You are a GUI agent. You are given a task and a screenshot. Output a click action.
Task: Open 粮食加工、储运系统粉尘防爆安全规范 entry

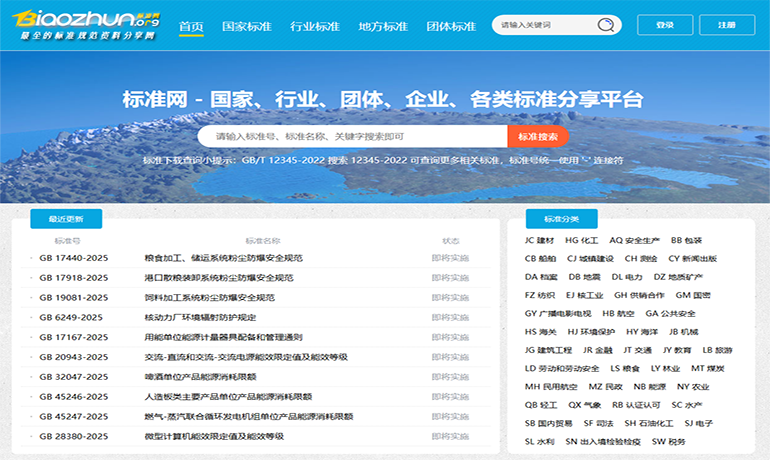pos(223,258)
